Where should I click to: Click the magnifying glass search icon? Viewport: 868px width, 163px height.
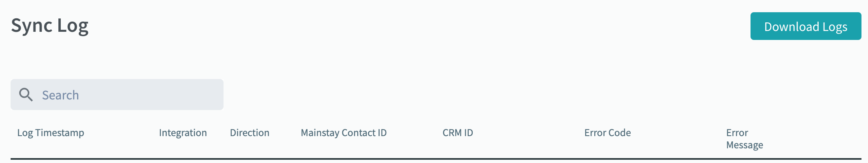(26, 95)
